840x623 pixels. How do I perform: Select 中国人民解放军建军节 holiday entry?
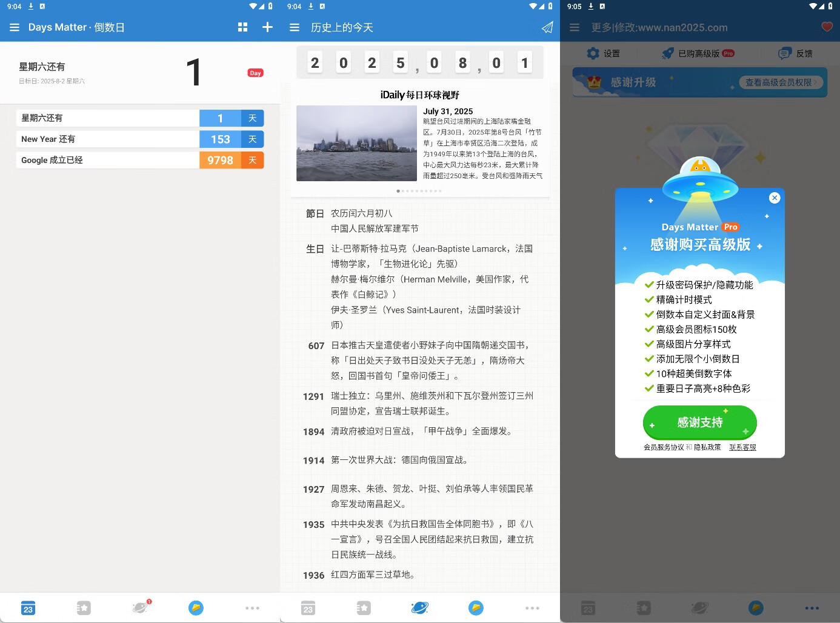click(x=375, y=228)
